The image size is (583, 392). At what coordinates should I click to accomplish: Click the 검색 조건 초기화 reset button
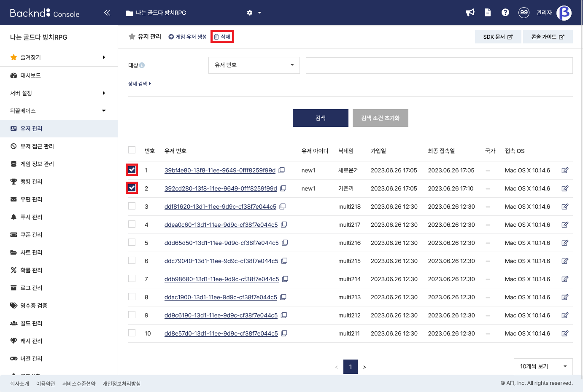point(381,118)
